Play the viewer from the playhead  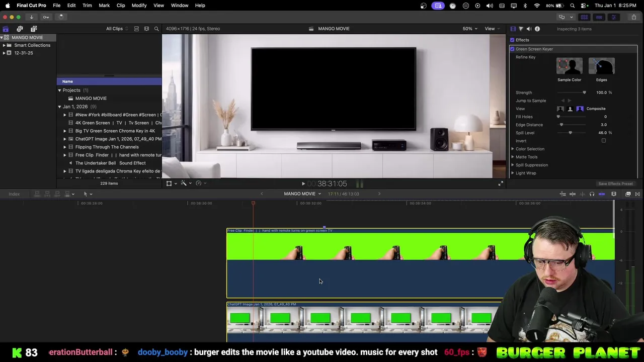pos(303,184)
